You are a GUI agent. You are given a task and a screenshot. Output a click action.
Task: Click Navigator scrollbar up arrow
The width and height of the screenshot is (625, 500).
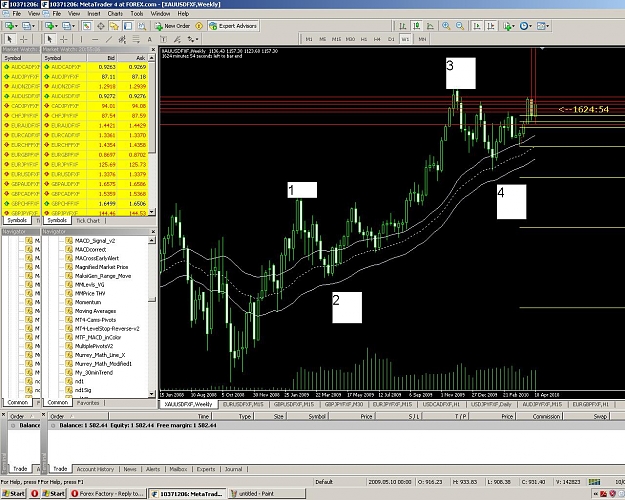tap(151, 240)
